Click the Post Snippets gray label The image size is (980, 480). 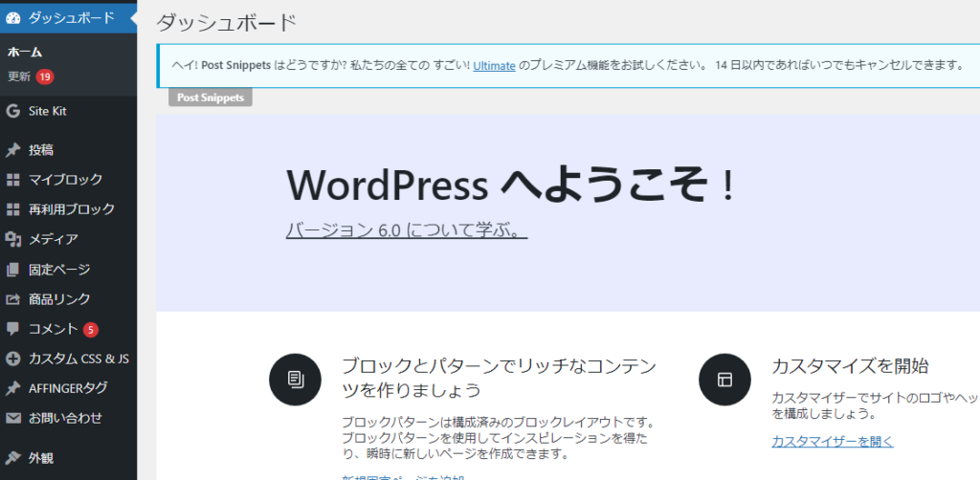(211, 98)
